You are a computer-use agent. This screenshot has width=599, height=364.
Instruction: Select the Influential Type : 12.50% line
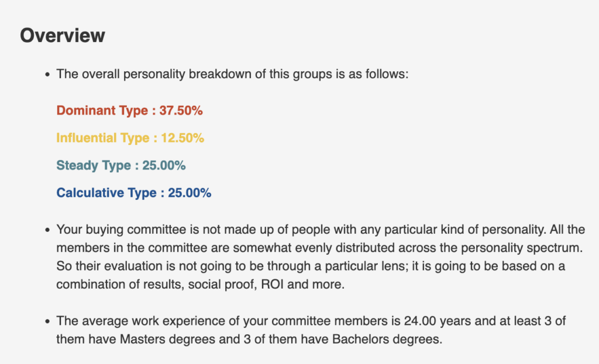[130, 138]
